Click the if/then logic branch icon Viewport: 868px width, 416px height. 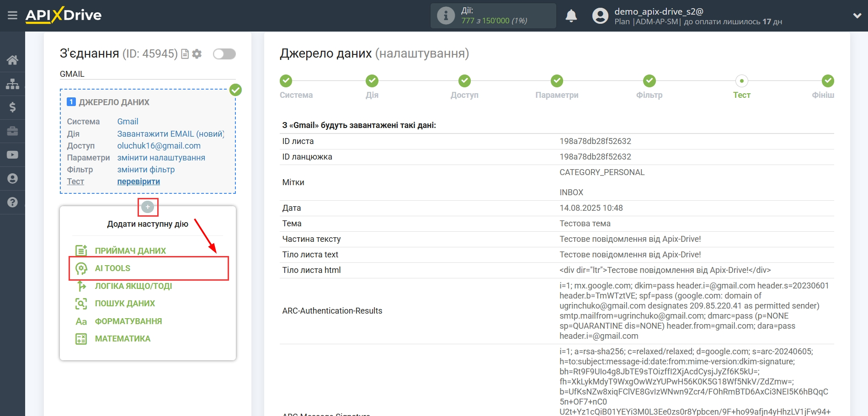point(81,286)
